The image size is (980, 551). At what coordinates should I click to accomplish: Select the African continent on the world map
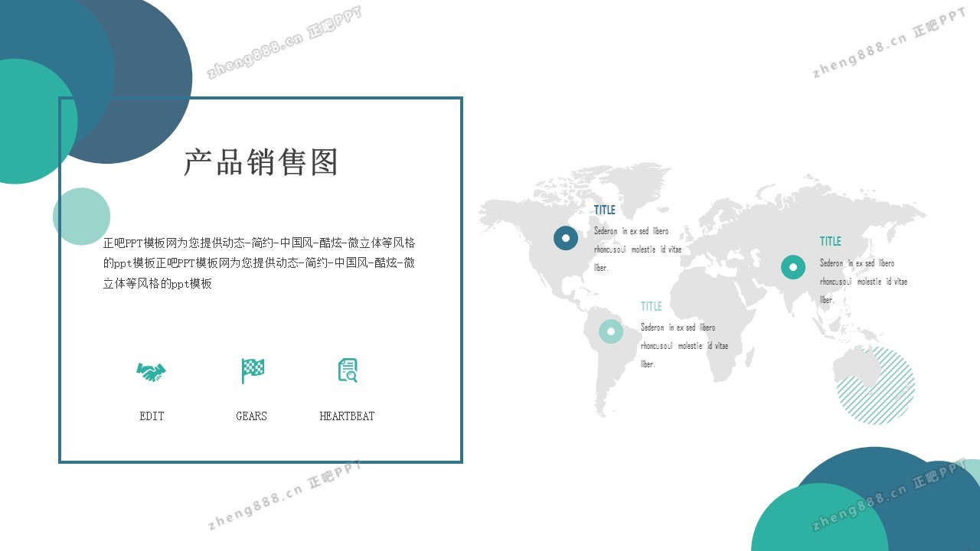pos(708,321)
